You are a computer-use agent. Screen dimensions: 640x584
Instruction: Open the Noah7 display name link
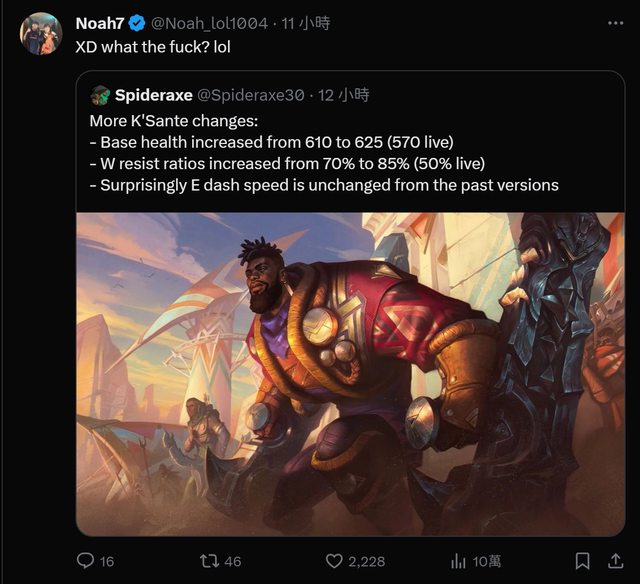(x=101, y=23)
